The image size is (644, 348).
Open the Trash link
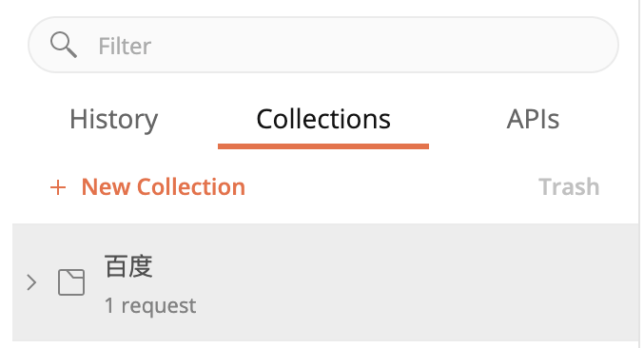coord(569,187)
